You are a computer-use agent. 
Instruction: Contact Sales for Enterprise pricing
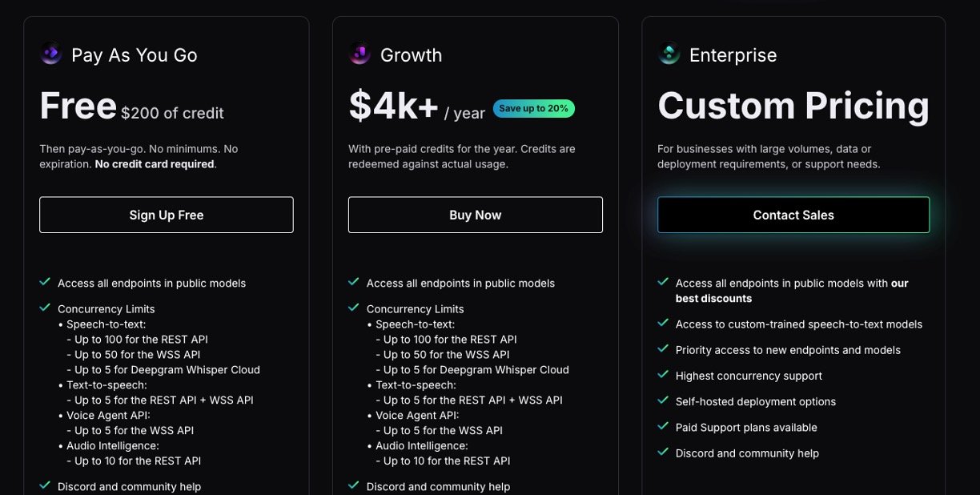coord(793,215)
